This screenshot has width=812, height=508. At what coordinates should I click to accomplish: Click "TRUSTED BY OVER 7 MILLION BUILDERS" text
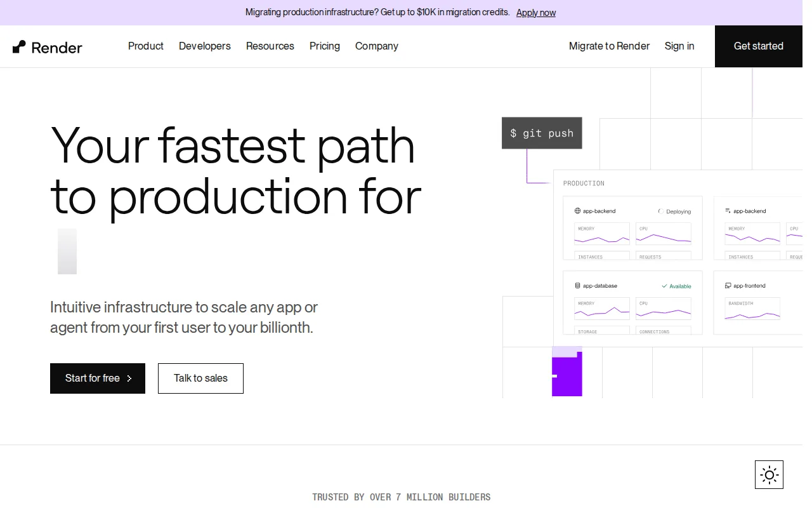click(x=402, y=497)
